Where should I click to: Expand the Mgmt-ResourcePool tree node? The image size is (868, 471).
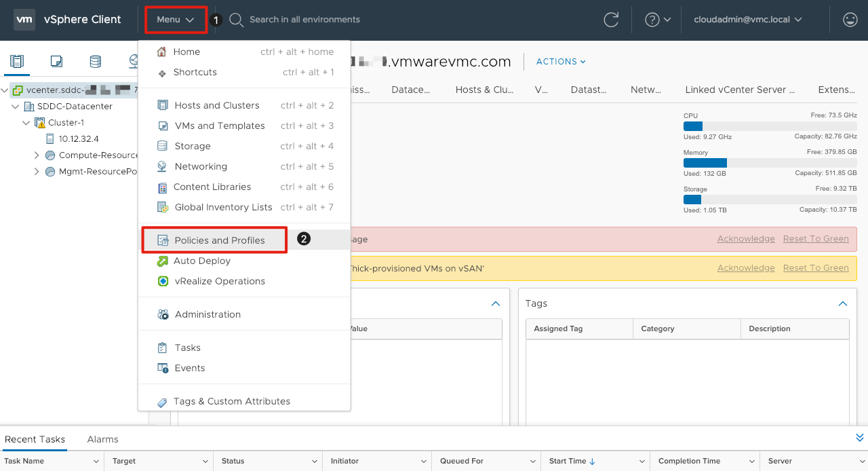[37, 172]
